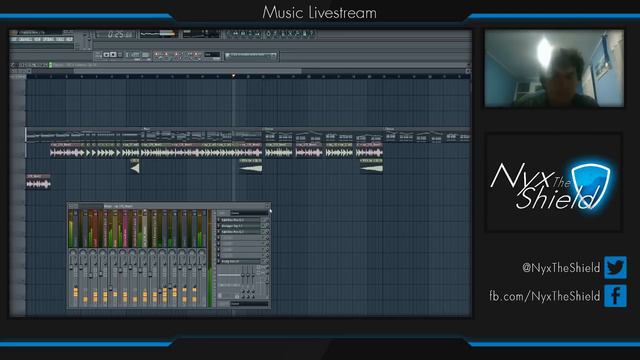Open the plugin loaded in effect slot 3
The height and width of the screenshot is (360, 640).
[x=240, y=231]
